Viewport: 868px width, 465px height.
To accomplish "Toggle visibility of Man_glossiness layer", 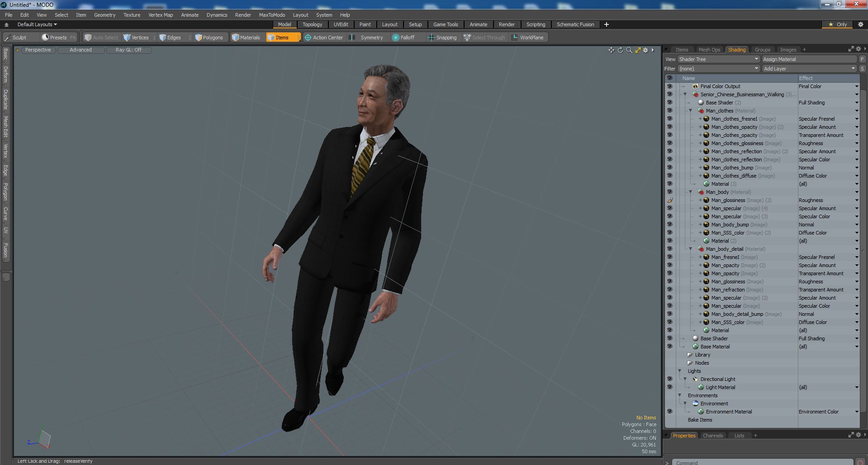I will tap(669, 200).
